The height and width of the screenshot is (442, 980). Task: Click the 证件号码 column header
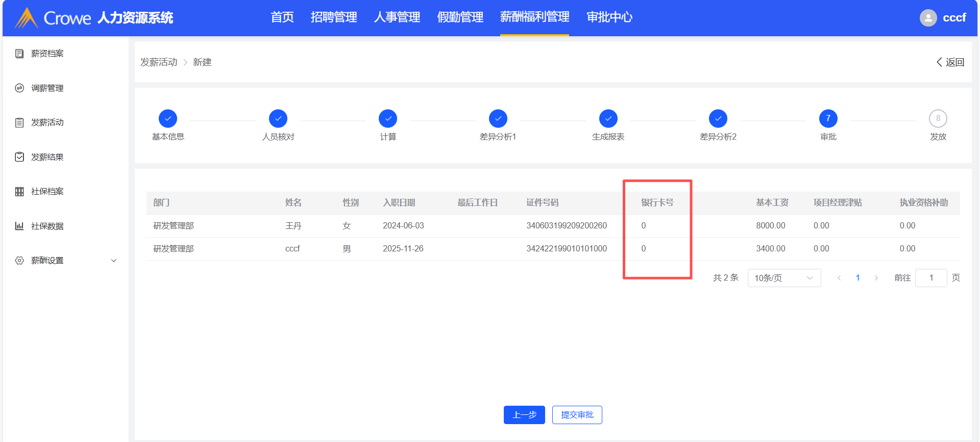click(x=543, y=203)
